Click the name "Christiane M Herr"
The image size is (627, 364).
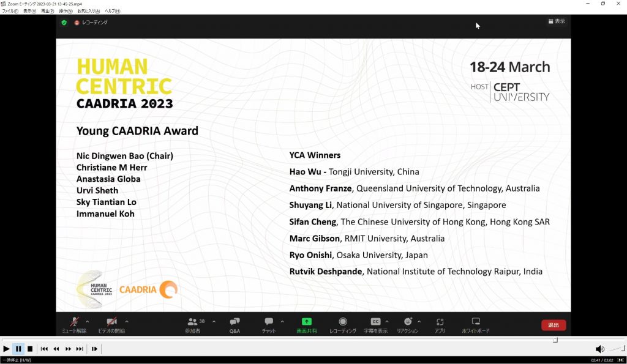pyautogui.click(x=111, y=168)
